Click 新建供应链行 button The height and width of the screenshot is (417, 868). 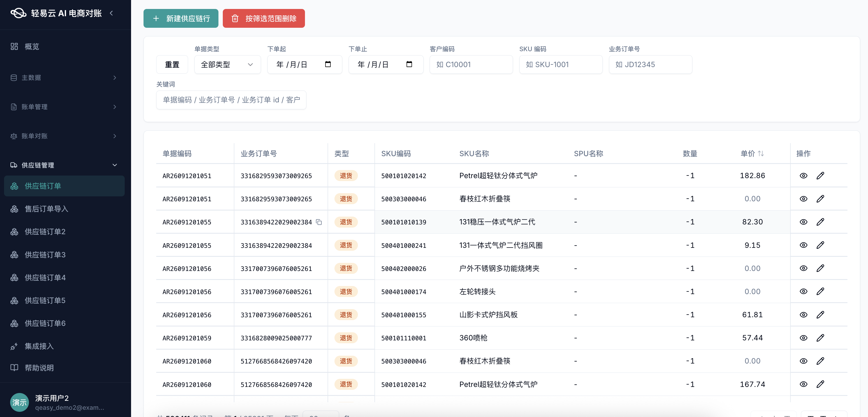tap(181, 19)
